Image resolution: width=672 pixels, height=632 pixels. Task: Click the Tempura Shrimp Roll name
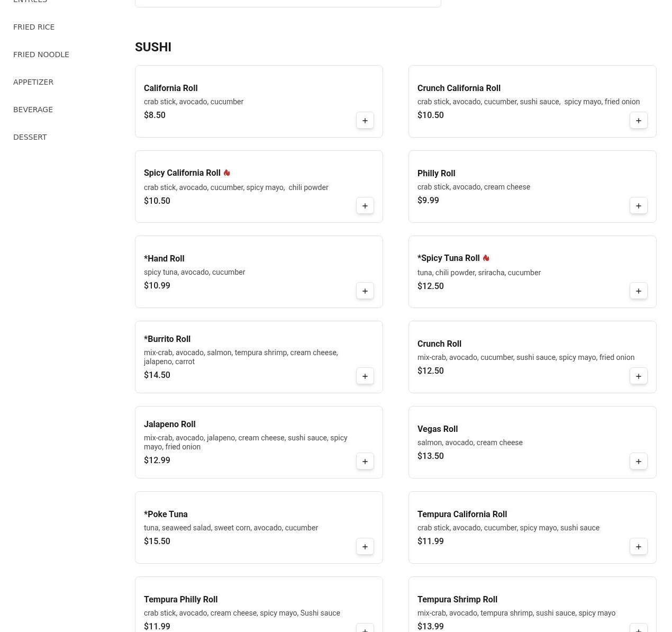pyautogui.click(x=457, y=599)
